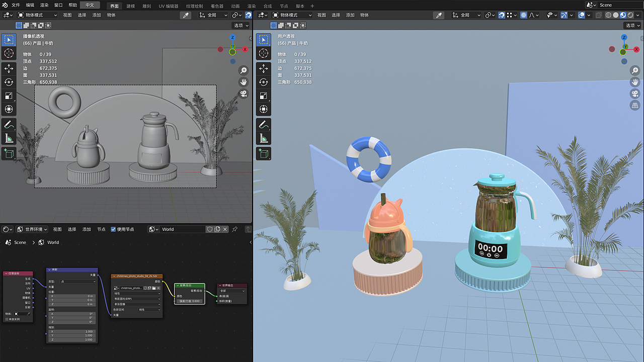Click the camera view icon in the left viewport
Image resolution: width=644 pixels, height=362 pixels.
(x=244, y=94)
